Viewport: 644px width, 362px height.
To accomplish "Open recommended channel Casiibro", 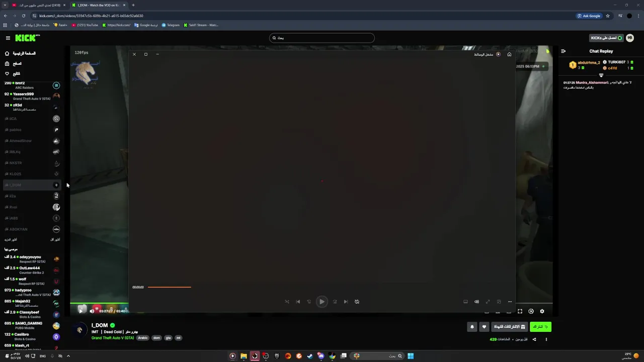I will [x=32, y=336].
